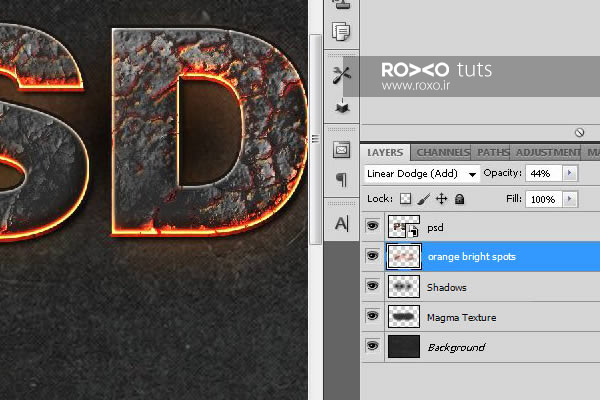Switch to the Layers tab
The height and width of the screenshot is (400, 600).
pyautogui.click(x=385, y=152)
